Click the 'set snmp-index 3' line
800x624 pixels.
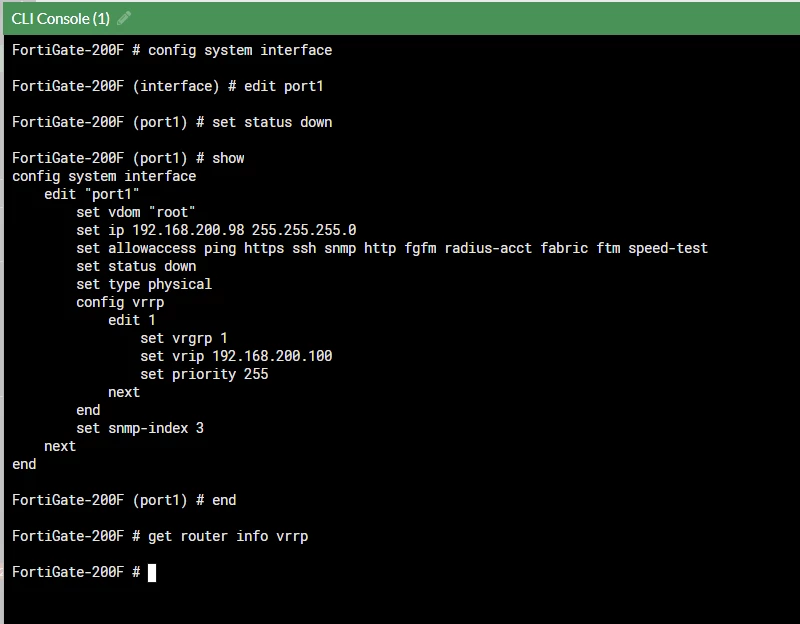click(140, 428)
